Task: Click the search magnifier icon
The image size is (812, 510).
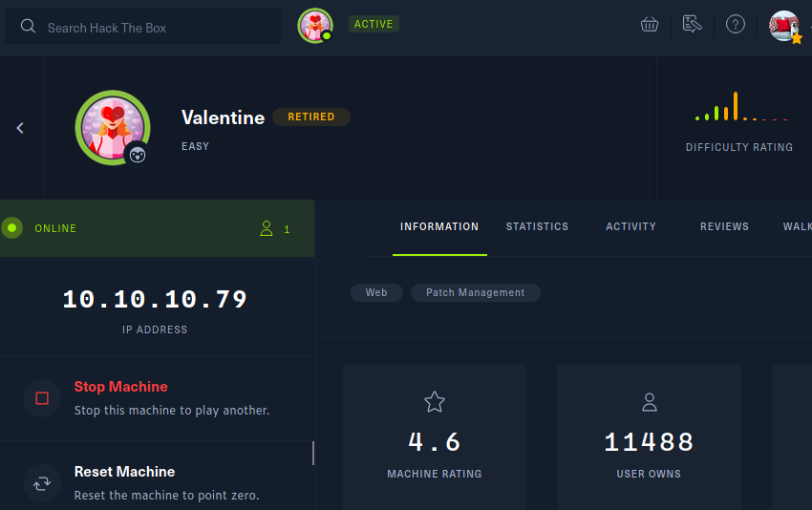Action: point(28,26)
